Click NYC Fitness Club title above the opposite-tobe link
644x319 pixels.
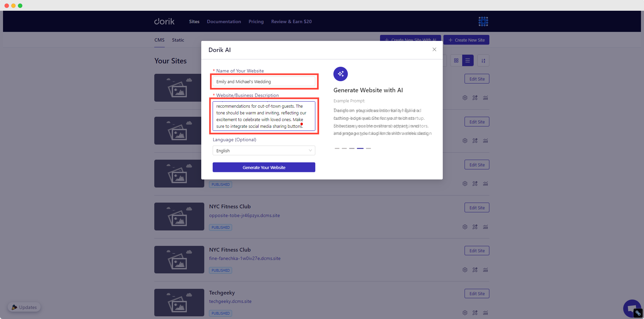coord(230,206)
